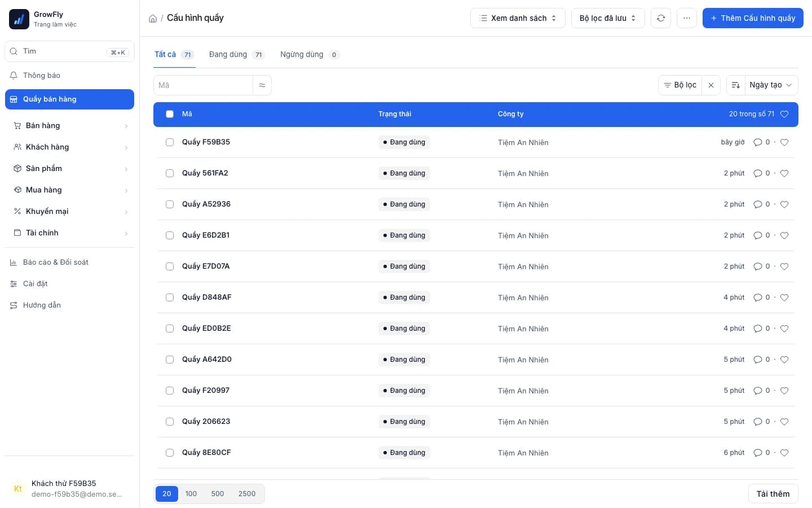812x508 pixels.
Task: Clear the filter with the X icon
Action: tap(711, 85)
